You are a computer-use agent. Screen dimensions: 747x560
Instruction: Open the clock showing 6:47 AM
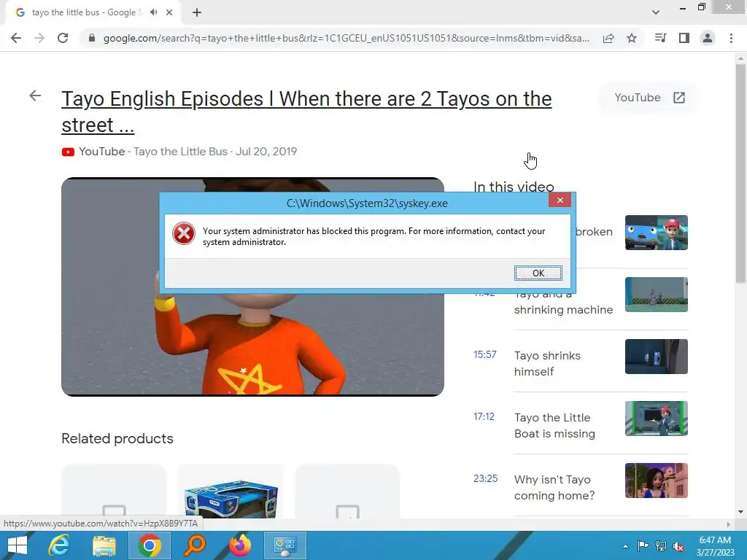pyautogui.click(x=715, y=546)
